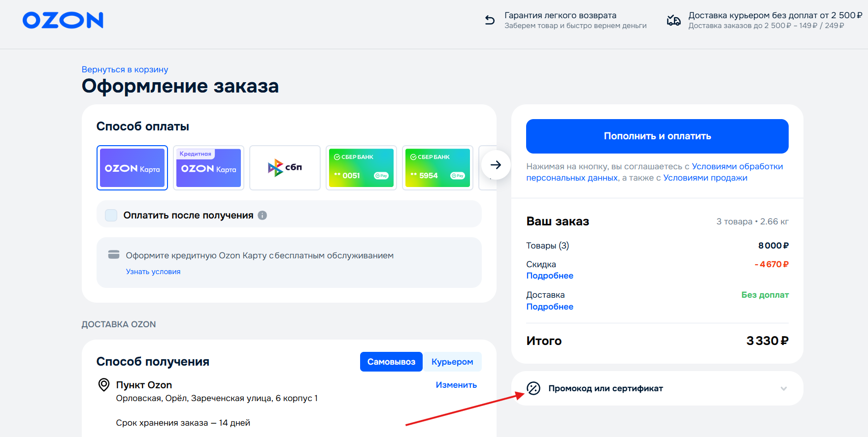Viewport: 868px width, 437px height.
Task: Click the easy return arrow icon
Action: [x=490, y=20]
